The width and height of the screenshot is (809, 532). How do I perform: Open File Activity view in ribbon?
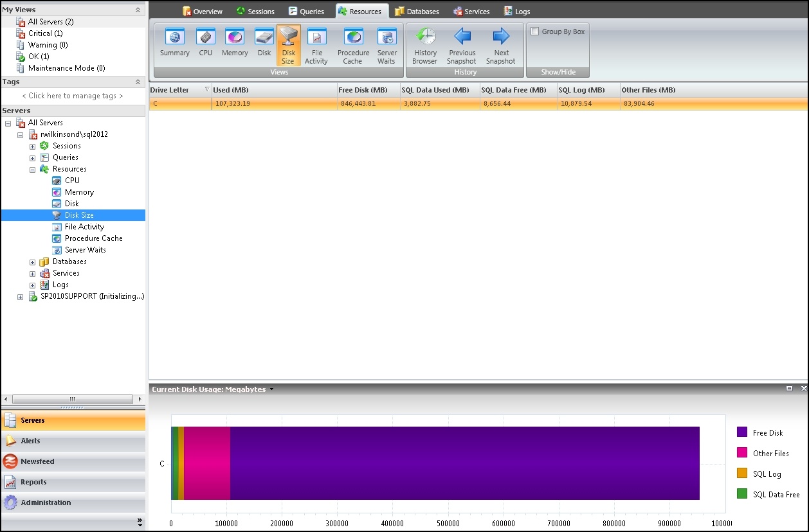point(316,46)
